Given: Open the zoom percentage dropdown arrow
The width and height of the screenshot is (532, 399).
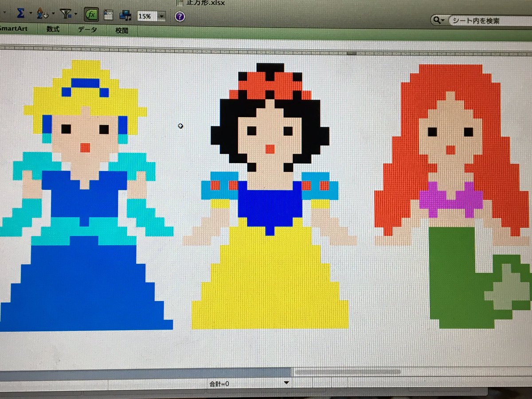Looking at the screenshot, I should pos(161,17).
